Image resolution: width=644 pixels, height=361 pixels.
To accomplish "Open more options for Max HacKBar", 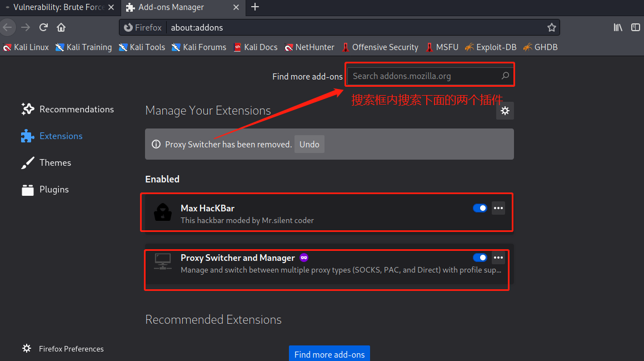I will (x=498, y=208).
